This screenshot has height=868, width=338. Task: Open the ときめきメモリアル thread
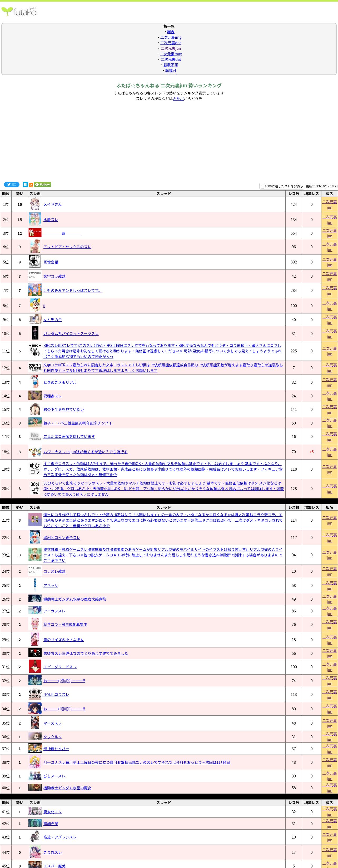[60, 382]
